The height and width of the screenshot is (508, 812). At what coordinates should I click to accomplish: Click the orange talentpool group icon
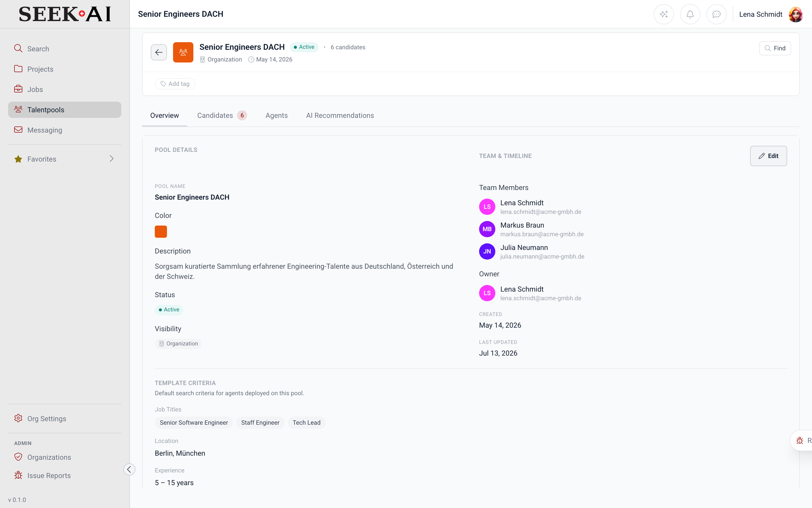tap(183, 52)
